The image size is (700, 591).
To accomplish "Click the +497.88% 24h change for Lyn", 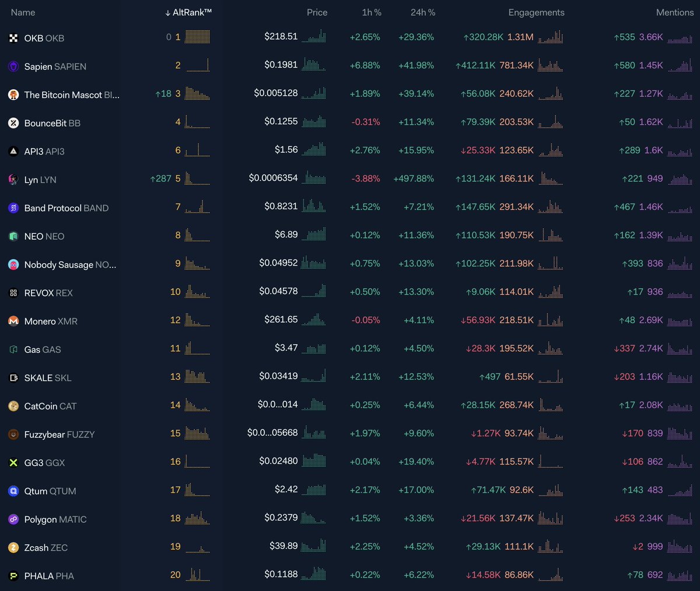I will pyautogui.click(x=414, y=179).
